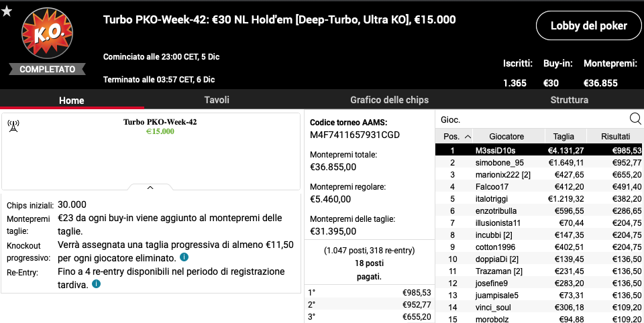This screenshot has width=644, height=323.
Task: Open info icon for progressive knockout
Action: (x=184, y=257)
